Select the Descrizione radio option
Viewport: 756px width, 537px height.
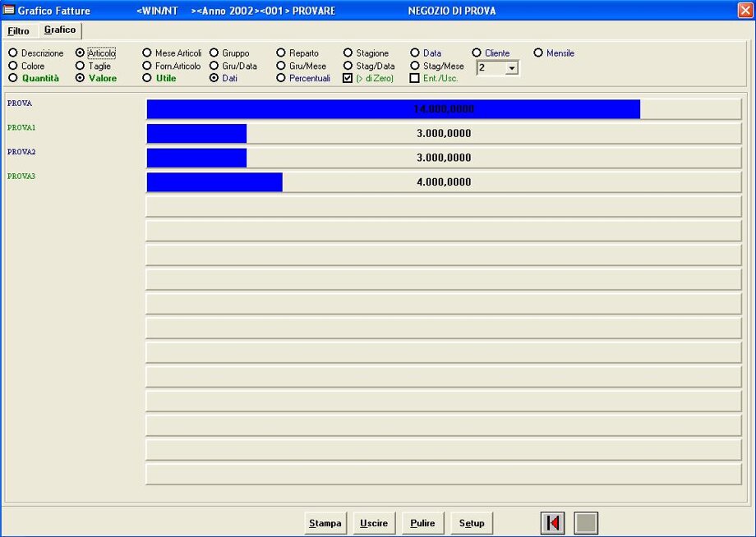(13, 53)
